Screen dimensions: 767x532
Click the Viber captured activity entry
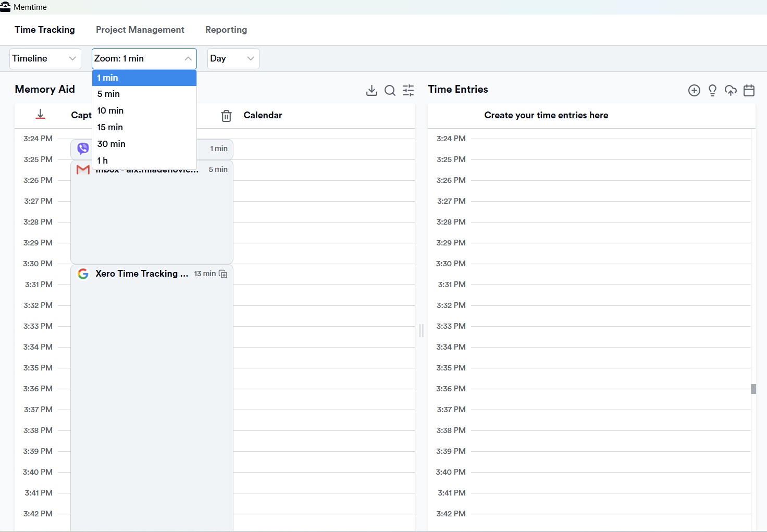tap(81, 149)
